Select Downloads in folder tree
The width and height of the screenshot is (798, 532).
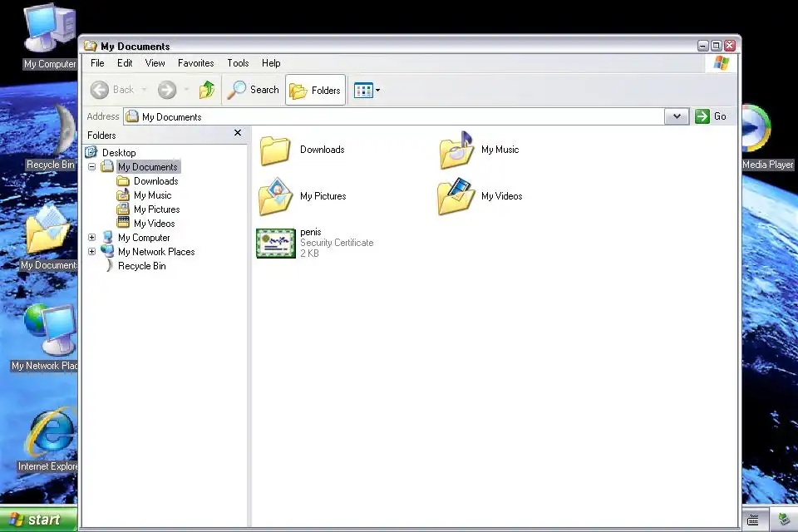tap(155, 181)
